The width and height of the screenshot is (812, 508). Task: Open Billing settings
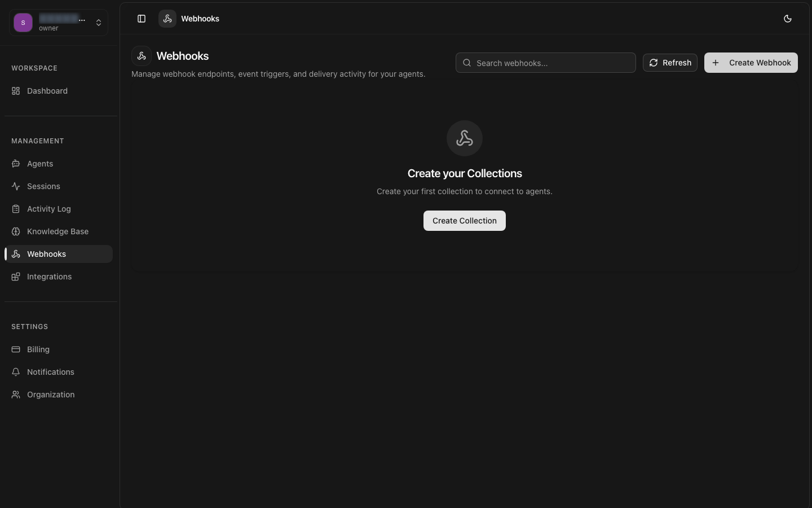[59, 349]
